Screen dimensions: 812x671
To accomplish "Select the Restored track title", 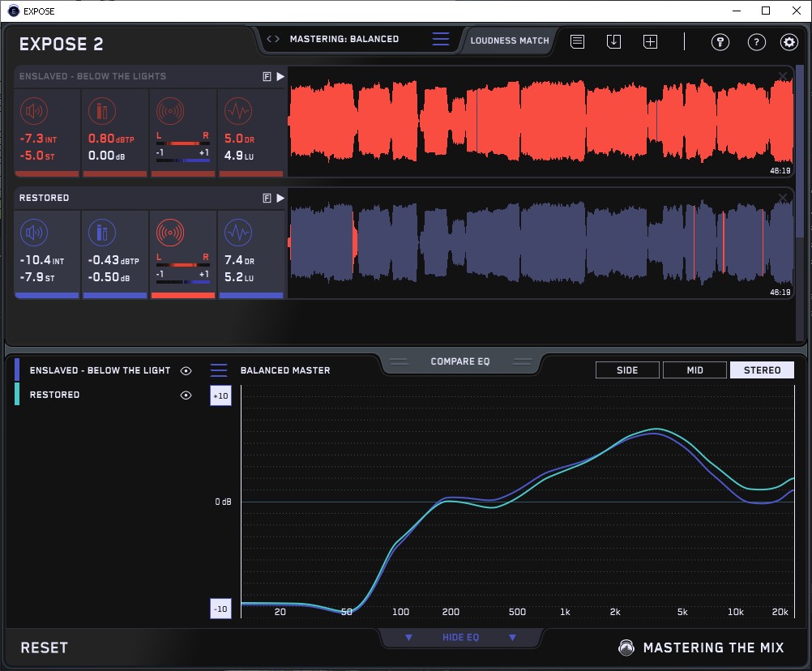I will tap(44, 198).
